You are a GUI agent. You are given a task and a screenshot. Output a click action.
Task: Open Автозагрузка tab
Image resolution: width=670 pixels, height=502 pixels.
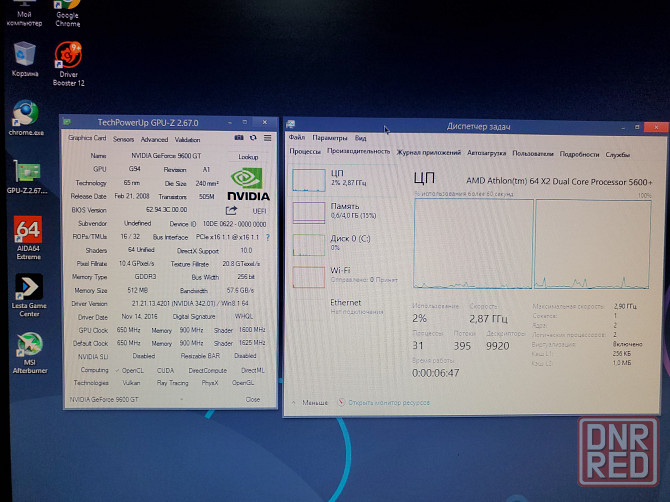click(486, 153)
